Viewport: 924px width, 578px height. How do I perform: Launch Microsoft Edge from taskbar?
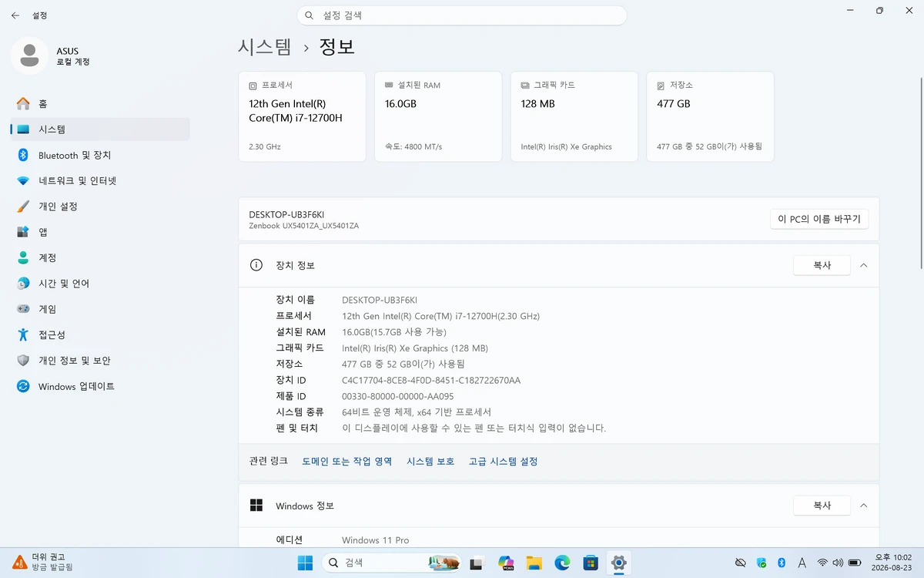562,563
